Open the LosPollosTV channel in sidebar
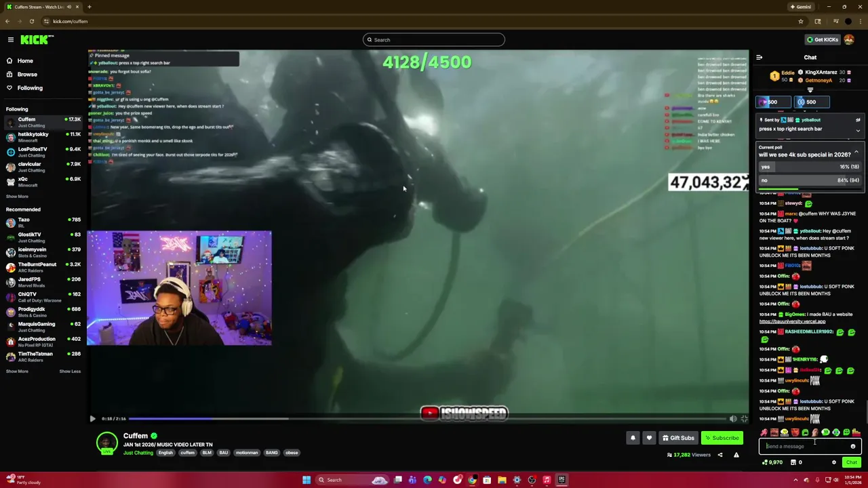Screen dimensions: 868x488 tap(42, 152)
